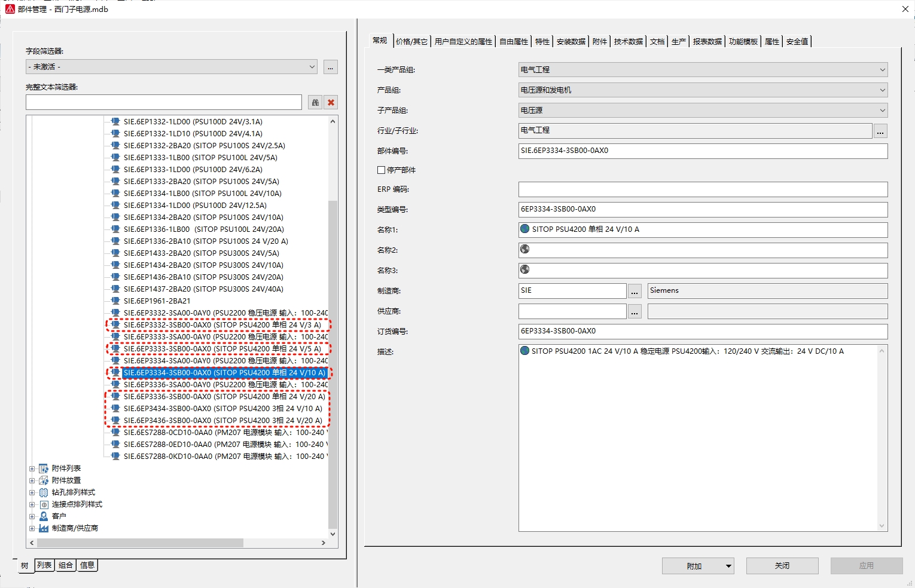Viewport: 915px width, 588px height.
Task: Toggle the 停产部件 checkbox
Action: pos(381,170)
